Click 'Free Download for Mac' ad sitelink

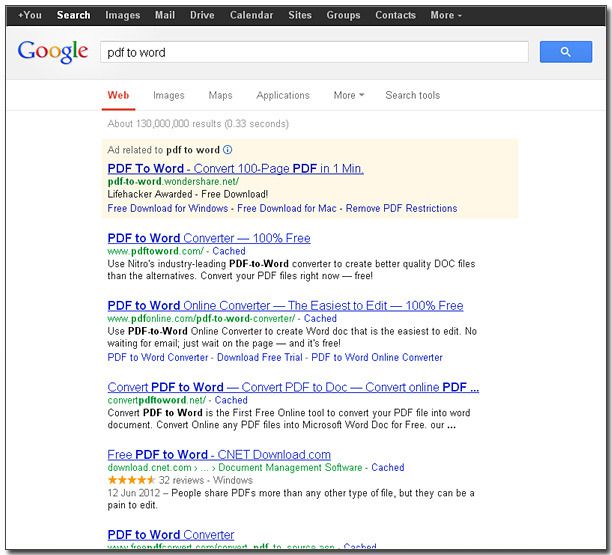tap(286, 208)
